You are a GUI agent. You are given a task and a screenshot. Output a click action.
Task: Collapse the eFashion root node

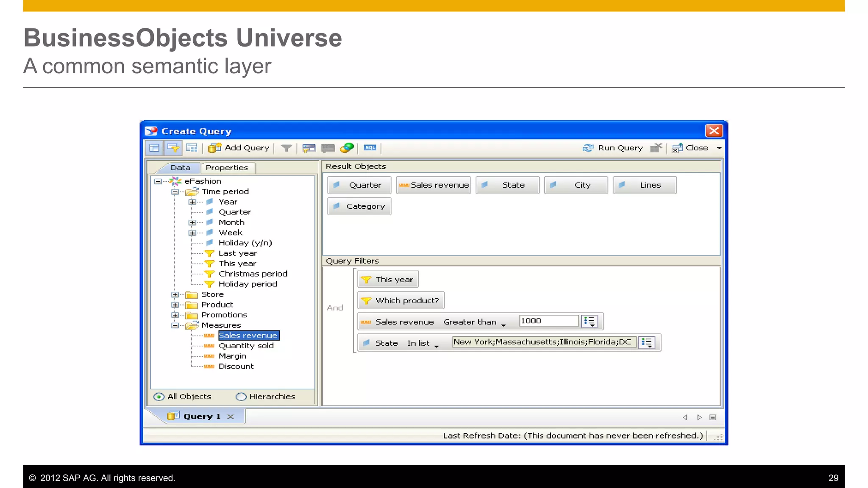pos(158,181)
